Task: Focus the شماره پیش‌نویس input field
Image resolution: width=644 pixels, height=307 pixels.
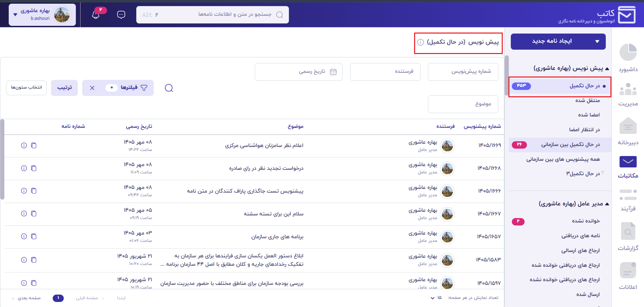Action: click(463, 72)
